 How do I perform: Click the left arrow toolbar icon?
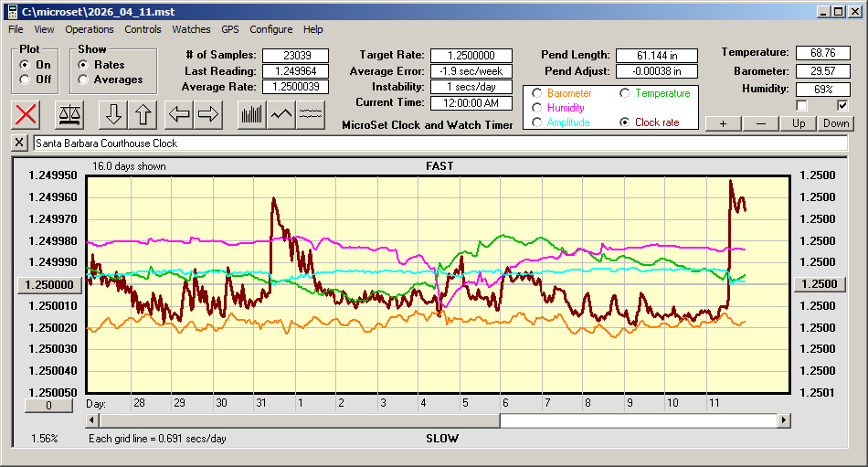[180, 115]
